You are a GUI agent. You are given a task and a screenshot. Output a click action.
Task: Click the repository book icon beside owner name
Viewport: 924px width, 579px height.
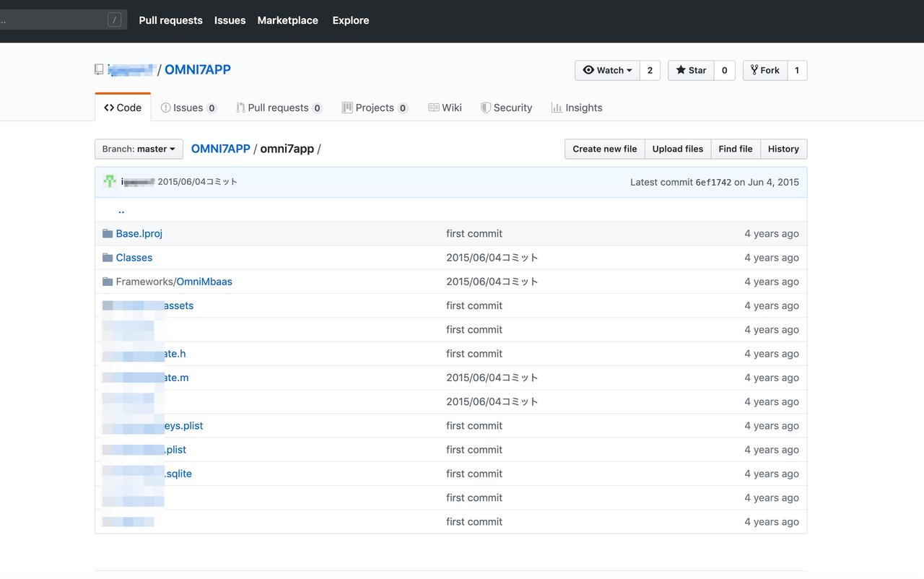tap(99, 69)
